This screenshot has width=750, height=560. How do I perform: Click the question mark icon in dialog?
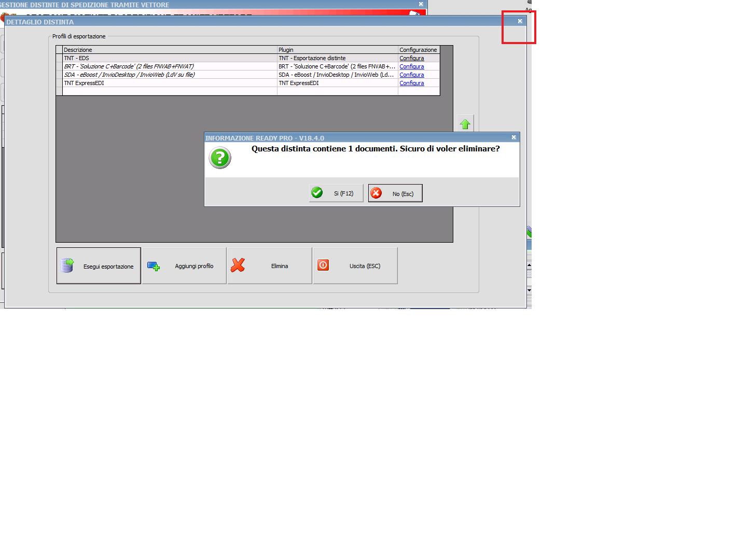220,158
